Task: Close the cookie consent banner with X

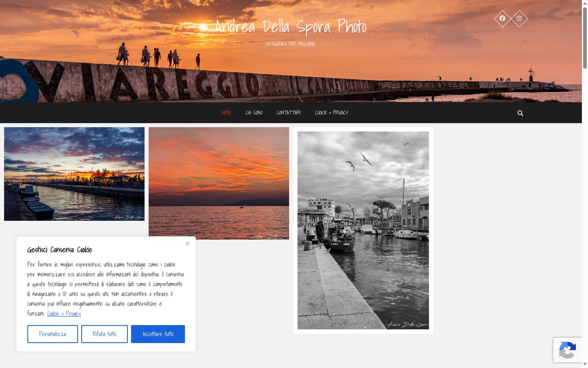Action: coord(187,243)
